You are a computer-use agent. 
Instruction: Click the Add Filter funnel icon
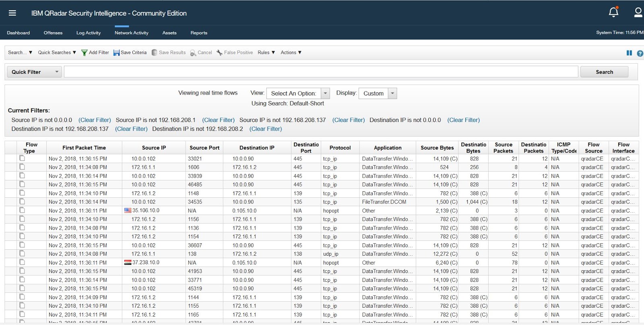(x=84, y=53)
